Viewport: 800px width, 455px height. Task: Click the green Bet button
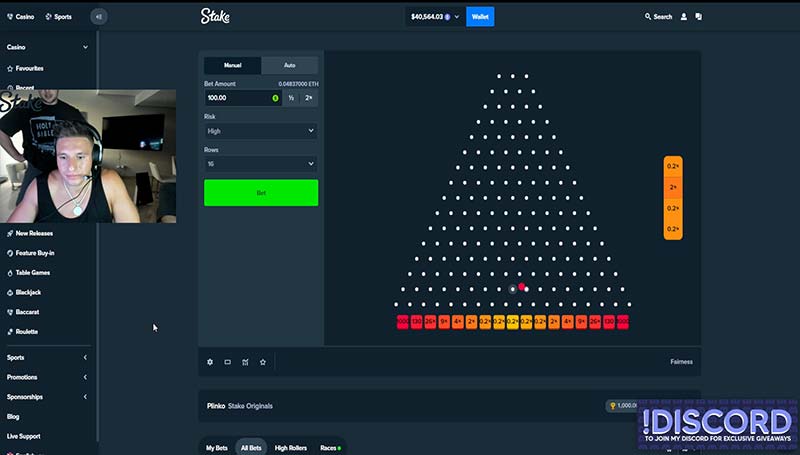pos(261,193)
